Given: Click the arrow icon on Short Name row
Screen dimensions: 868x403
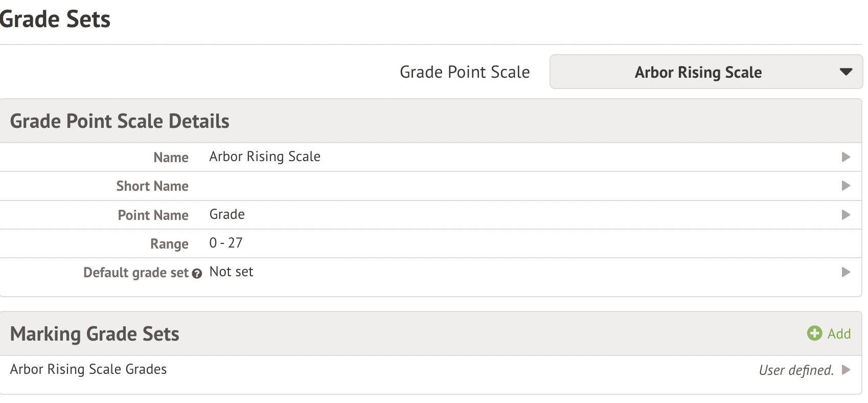Looking at the screenshot, I should pyautogui.click(x=846, y=186).
